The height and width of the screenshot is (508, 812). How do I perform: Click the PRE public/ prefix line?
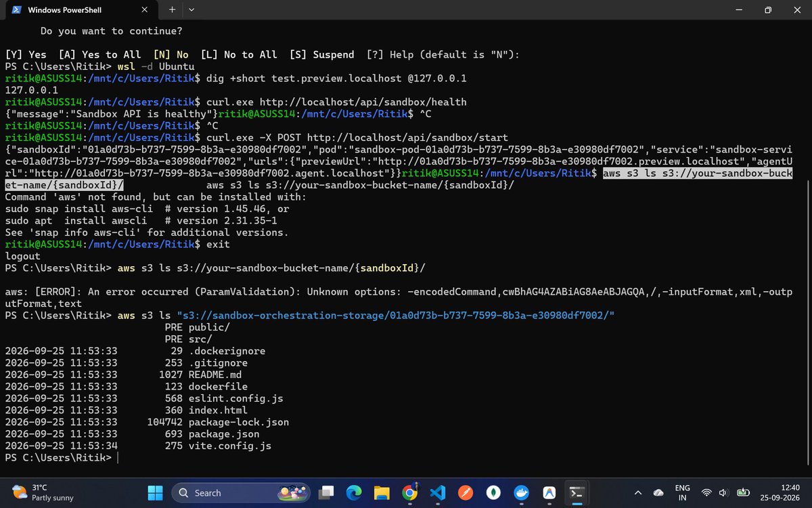198,327
